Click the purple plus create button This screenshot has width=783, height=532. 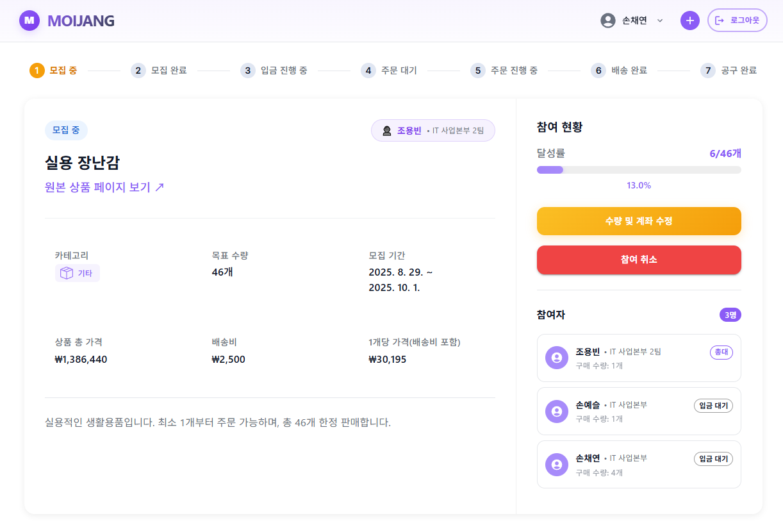tap(690, 21)
